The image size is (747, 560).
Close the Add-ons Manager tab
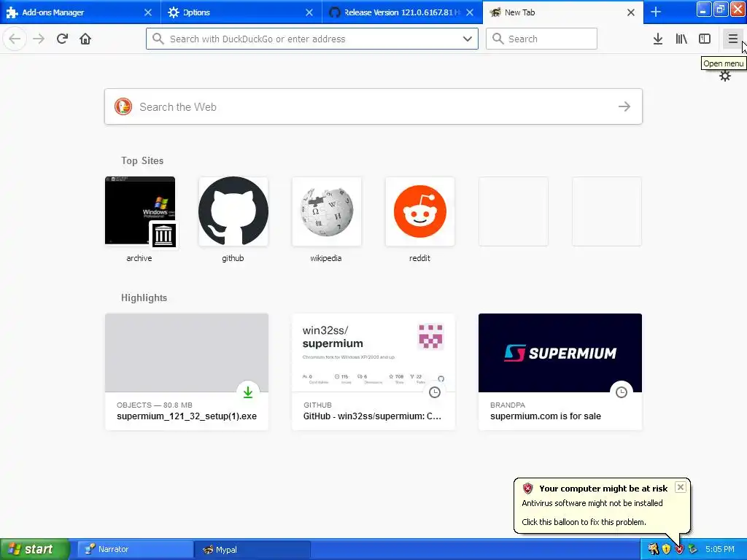coord(148,12)
